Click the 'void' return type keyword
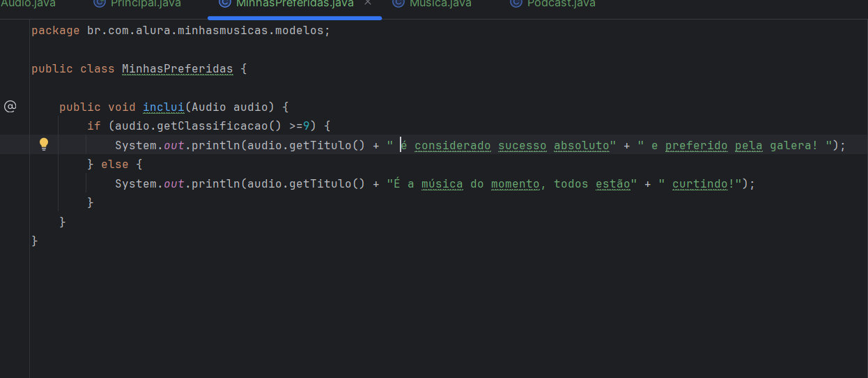 (122, 107)
